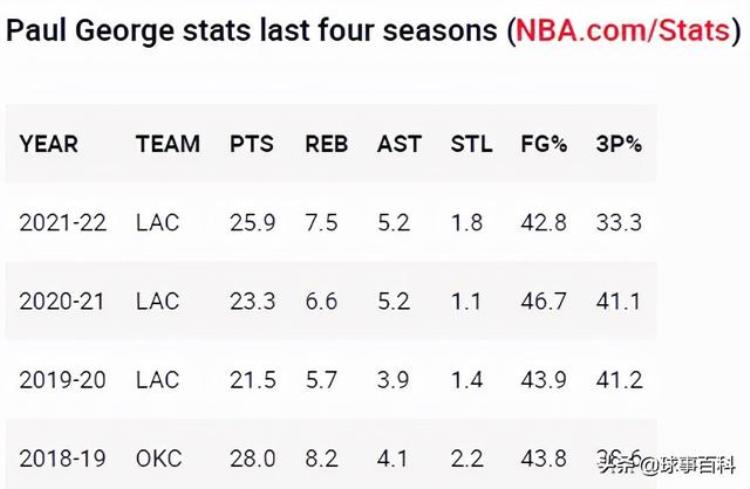The image size is (750, 489).
Task: Click the AST column header
Action: point(399,144)
